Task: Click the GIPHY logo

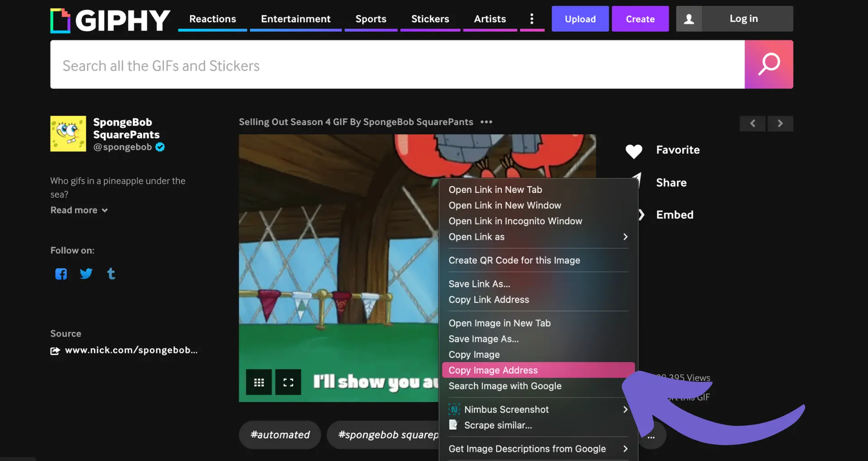Action: click(x=110, y=20)
